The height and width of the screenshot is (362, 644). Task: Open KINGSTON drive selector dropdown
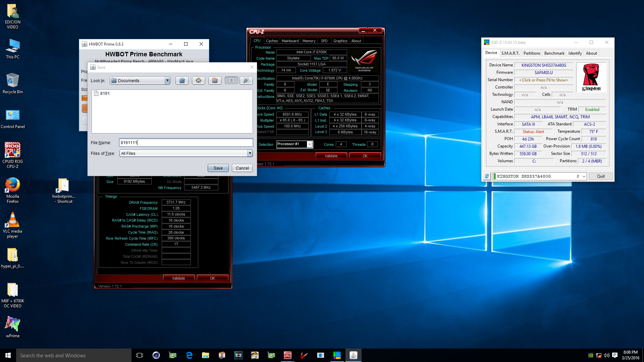pyautogui.click(x=540, y=176)
